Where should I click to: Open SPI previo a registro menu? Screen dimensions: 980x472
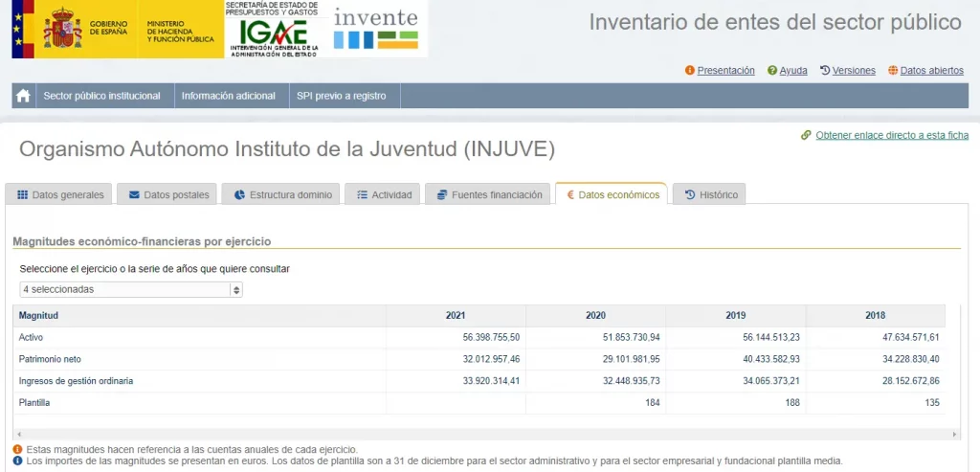pos(341,96)
